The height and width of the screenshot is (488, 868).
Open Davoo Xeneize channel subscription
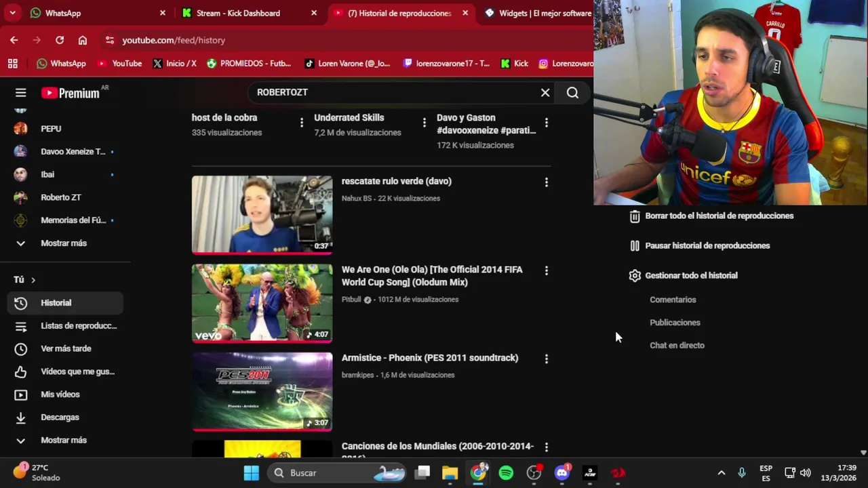click(65, 152)
